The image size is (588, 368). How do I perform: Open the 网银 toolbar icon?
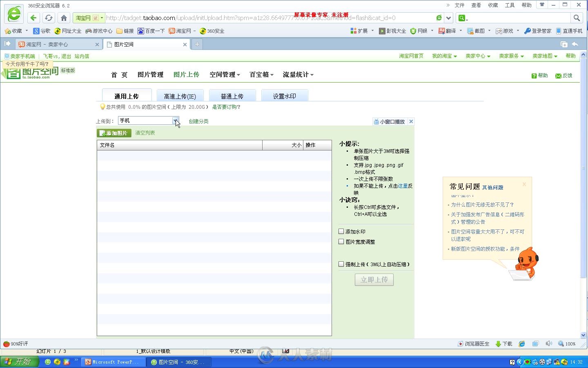tap(419, 31)
